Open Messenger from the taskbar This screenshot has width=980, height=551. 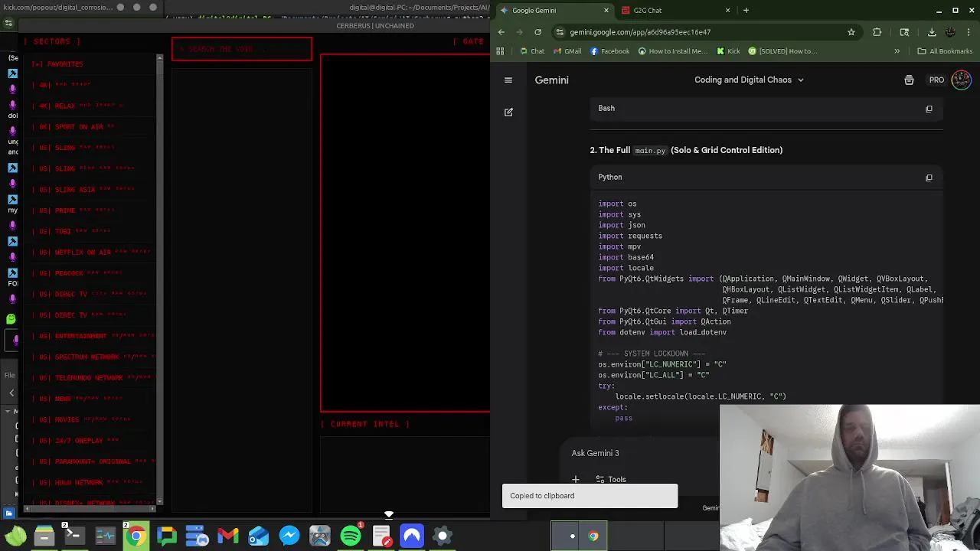[x=289, y=536]
